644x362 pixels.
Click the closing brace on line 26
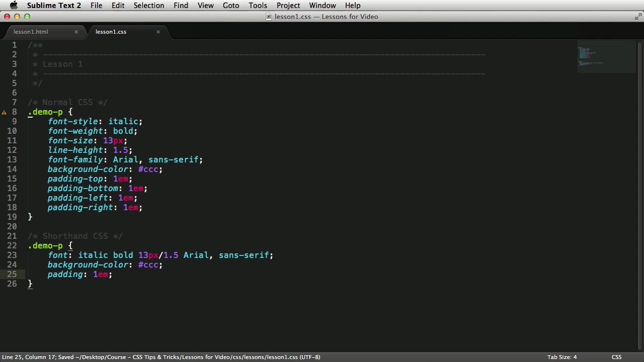pos(30,284)
